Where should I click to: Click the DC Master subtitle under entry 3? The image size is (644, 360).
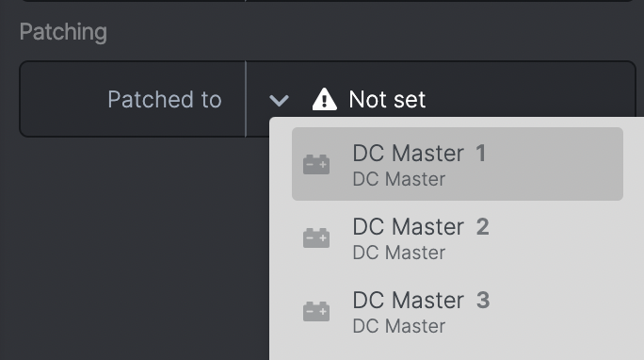[399, 326]
